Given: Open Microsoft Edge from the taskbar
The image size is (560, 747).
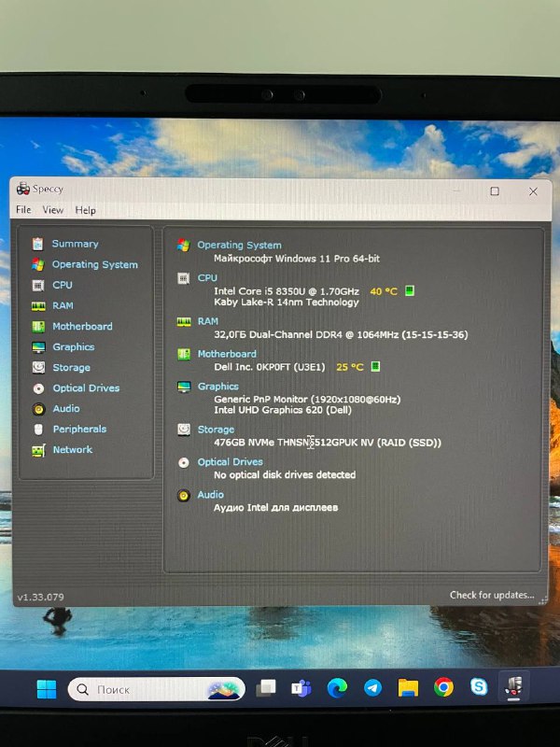Looking at the screenshot, I should pos(337,688).
